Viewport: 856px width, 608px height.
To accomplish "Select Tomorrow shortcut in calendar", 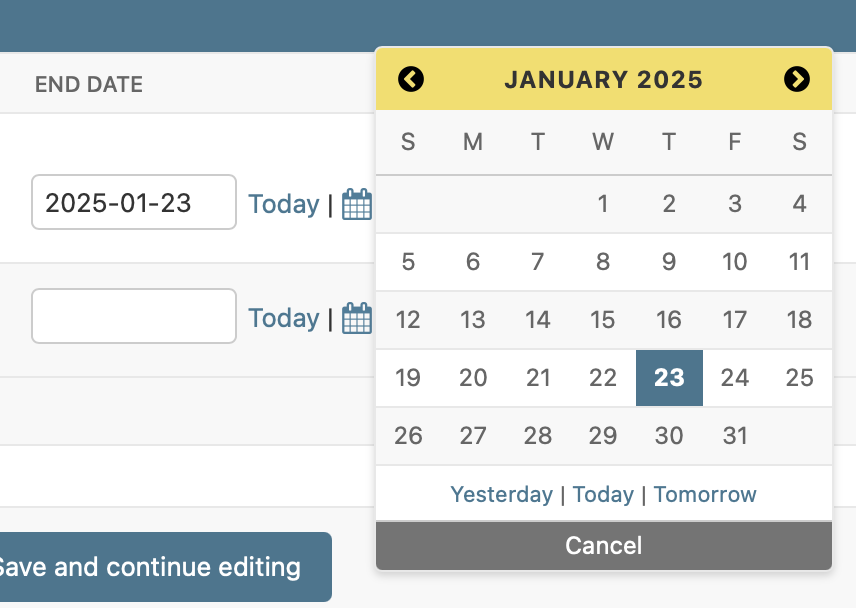I will point(705,494).
